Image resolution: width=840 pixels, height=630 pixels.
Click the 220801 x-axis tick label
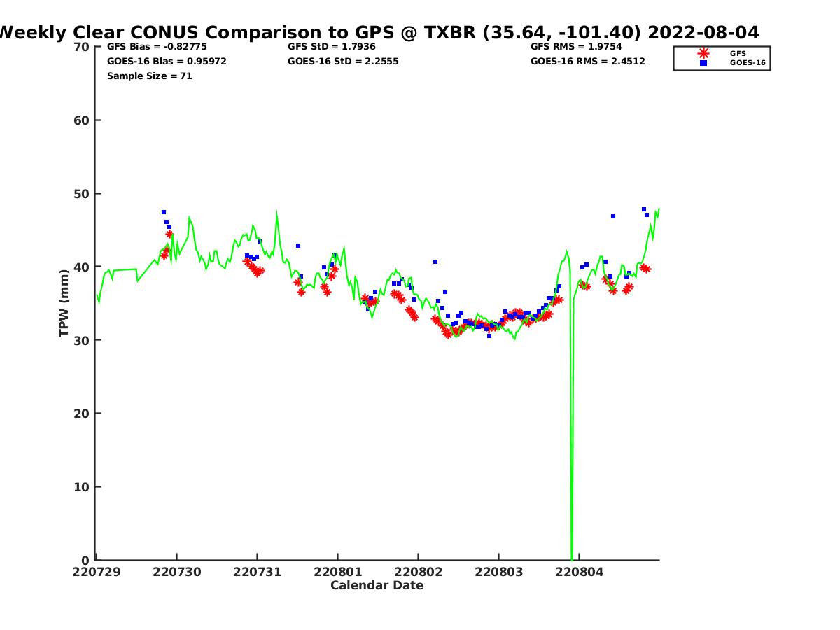337,572
